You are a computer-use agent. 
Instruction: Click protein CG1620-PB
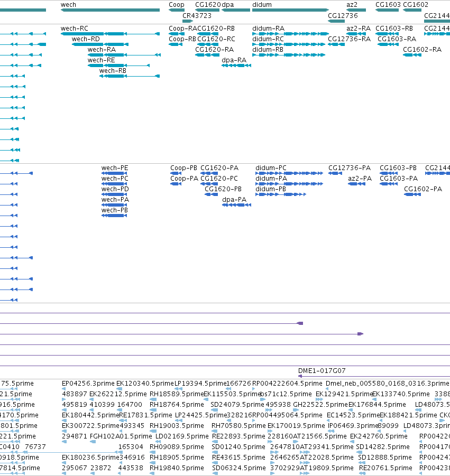click(223, 189)
